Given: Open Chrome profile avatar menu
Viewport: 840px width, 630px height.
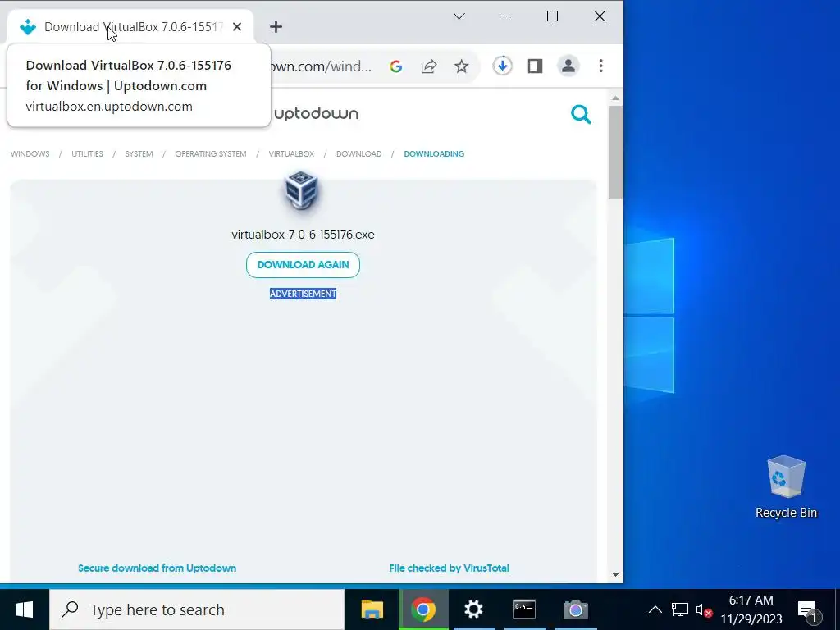Looking at the screenshot, I should tap(568, 66).
